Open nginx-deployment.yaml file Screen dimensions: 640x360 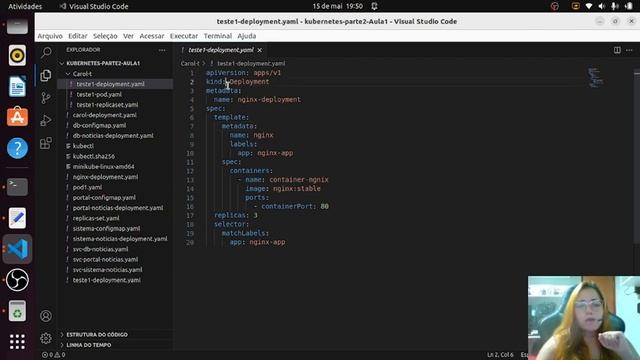coord(105,177)
